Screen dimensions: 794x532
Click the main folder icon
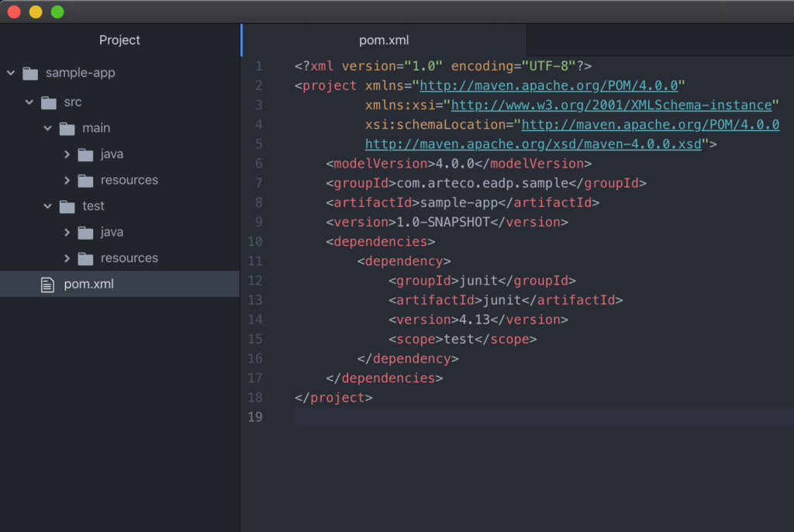pyautogui.click(x=67, y=129)
